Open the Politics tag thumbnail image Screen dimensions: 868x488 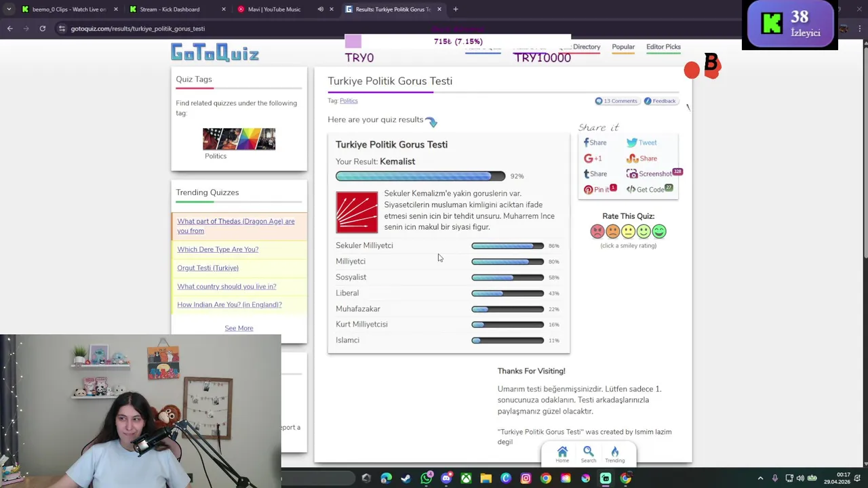(x=239, y=139)
